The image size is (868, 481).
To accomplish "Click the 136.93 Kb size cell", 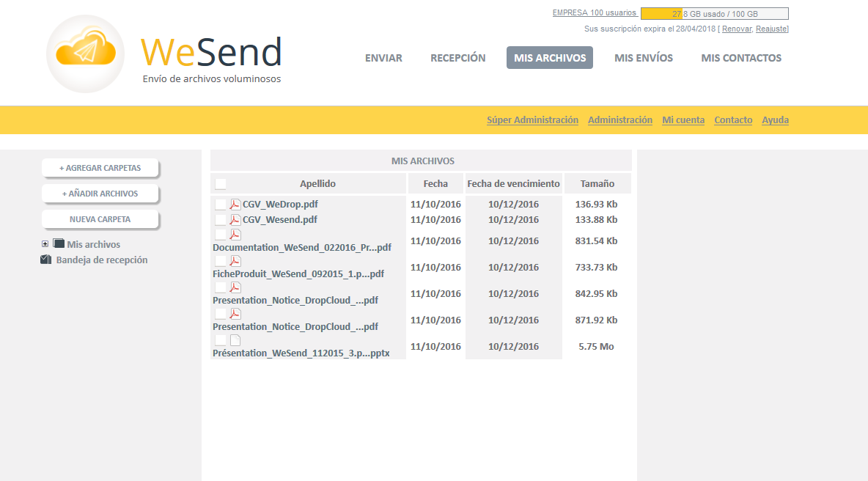I will [x=596, y=205].
